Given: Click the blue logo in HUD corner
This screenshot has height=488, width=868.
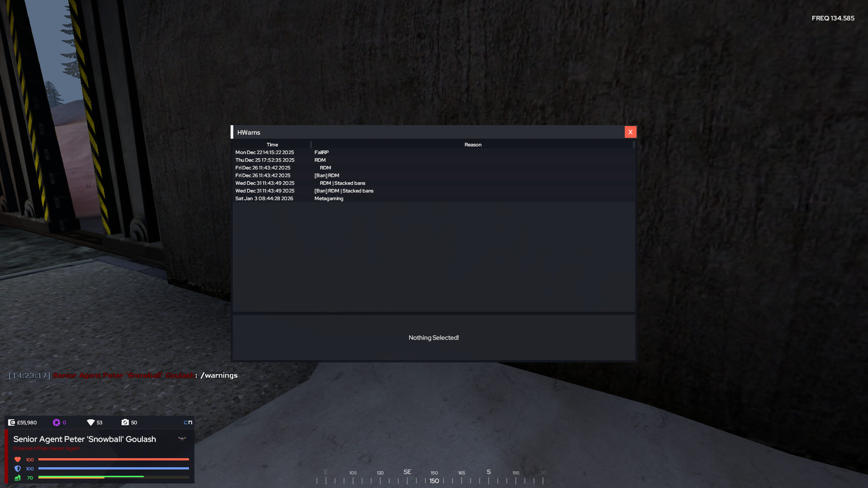Looking at the screenshot, I should (188, 422).
